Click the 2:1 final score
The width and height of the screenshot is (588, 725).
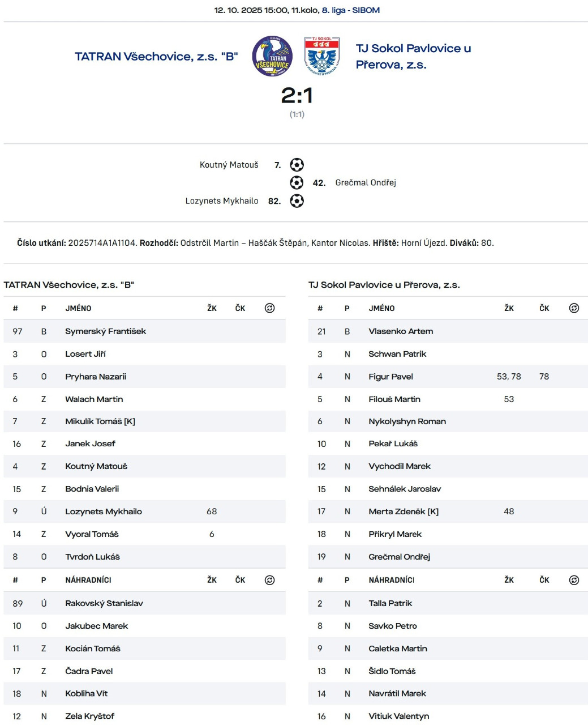(x=297, y=95)
